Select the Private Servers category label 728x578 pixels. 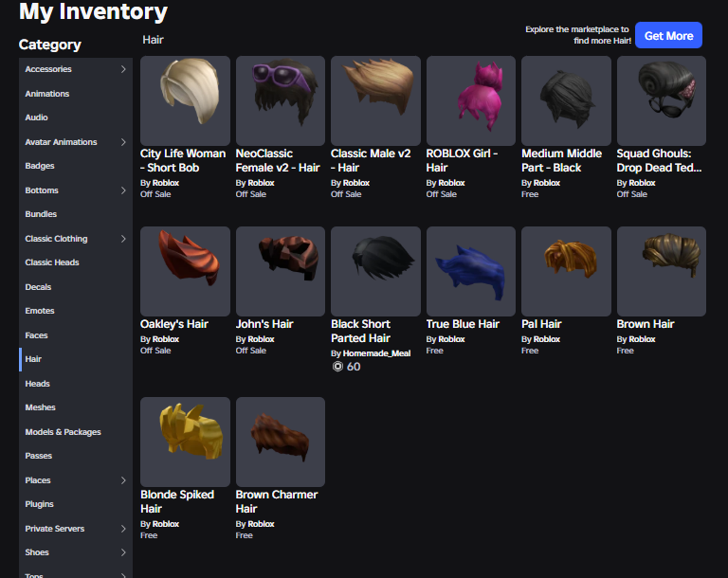[55, 529]
